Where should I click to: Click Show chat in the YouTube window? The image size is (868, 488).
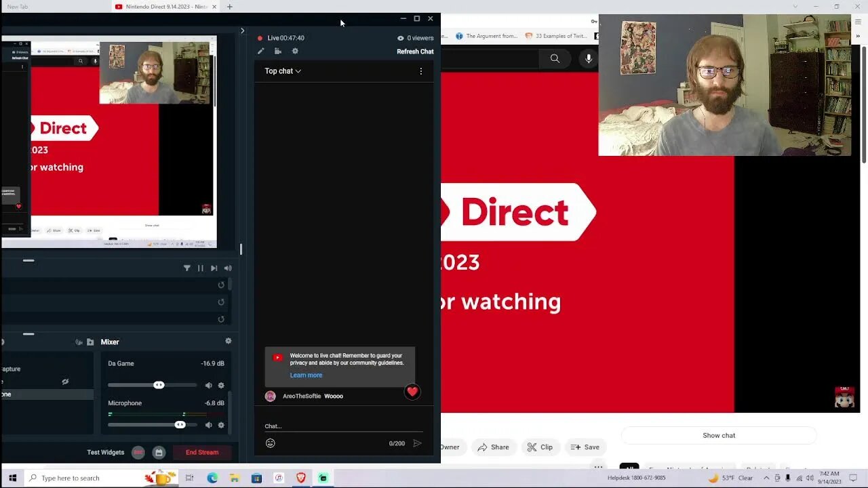tap(719, 435)
